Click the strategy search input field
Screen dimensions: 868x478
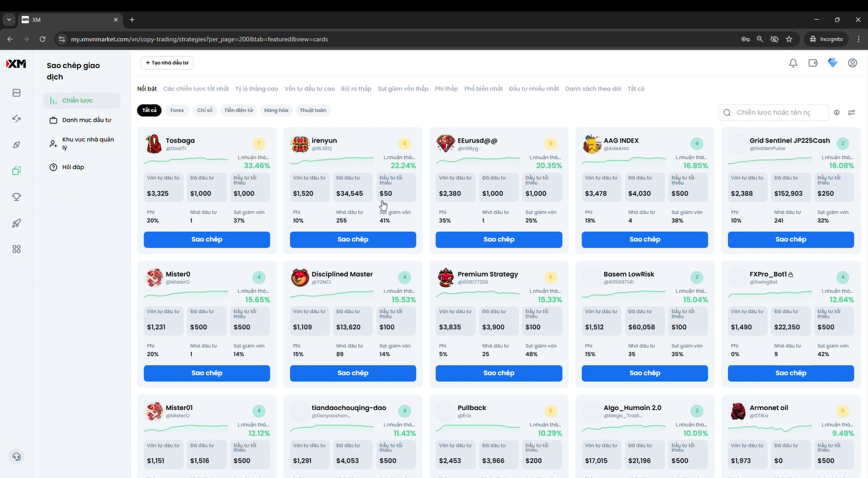pos(773,113)
